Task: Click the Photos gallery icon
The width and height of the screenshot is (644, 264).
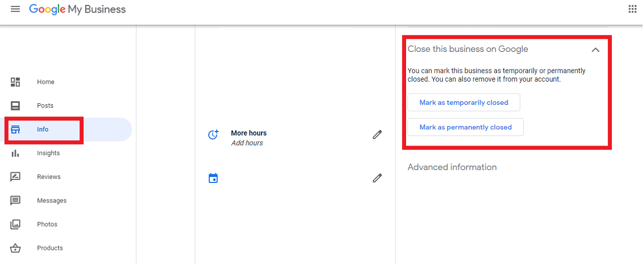Action: click(16, 224)
